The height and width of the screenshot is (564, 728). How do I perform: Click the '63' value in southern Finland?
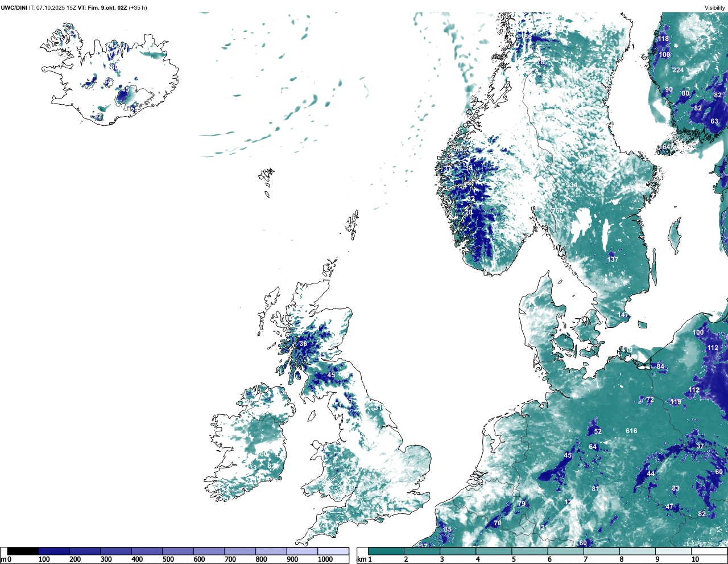[714, 121]
